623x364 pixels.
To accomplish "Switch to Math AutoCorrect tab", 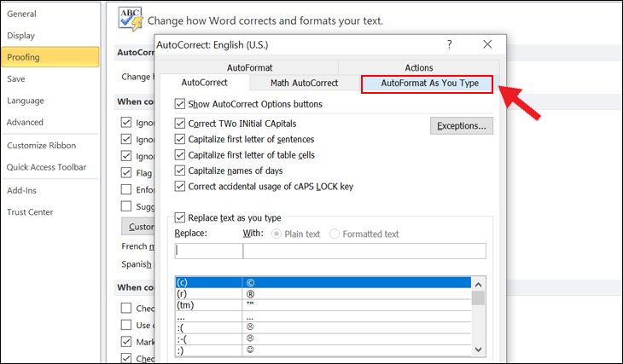I will pyautogui.click(x=305, y=84).
